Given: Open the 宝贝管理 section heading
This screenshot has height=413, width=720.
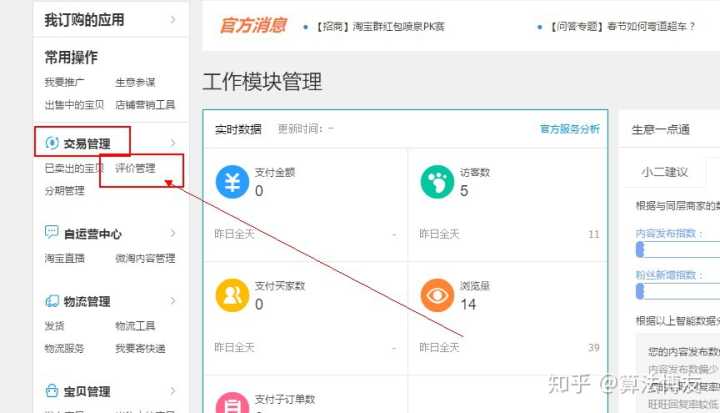Looking at the screenshot, I should [87, 391].
